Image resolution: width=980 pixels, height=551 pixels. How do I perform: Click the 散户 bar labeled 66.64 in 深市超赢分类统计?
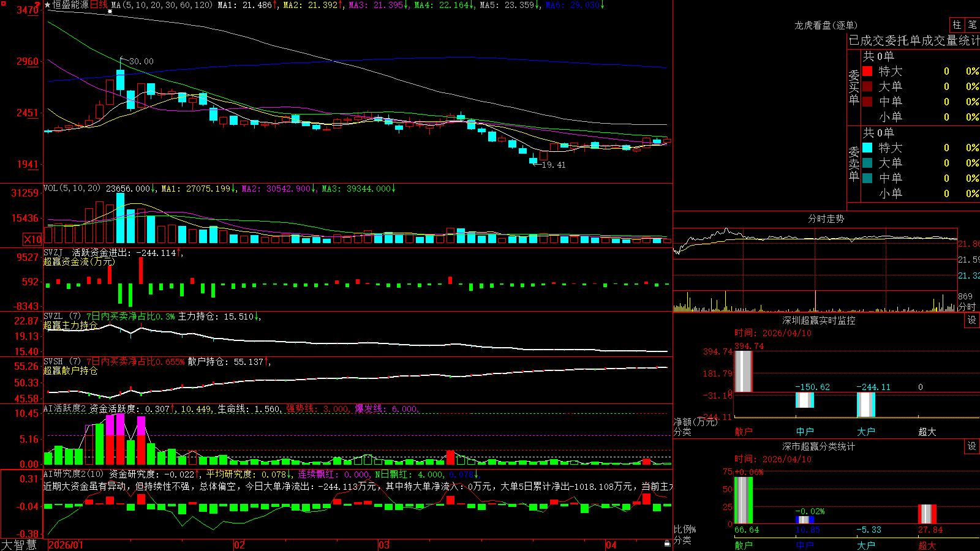(x=744, y=500)
